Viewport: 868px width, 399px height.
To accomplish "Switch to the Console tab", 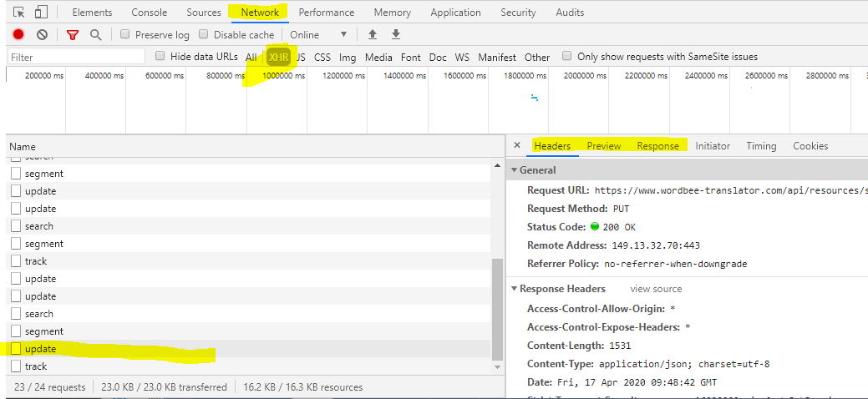I will tap(149, 13).
